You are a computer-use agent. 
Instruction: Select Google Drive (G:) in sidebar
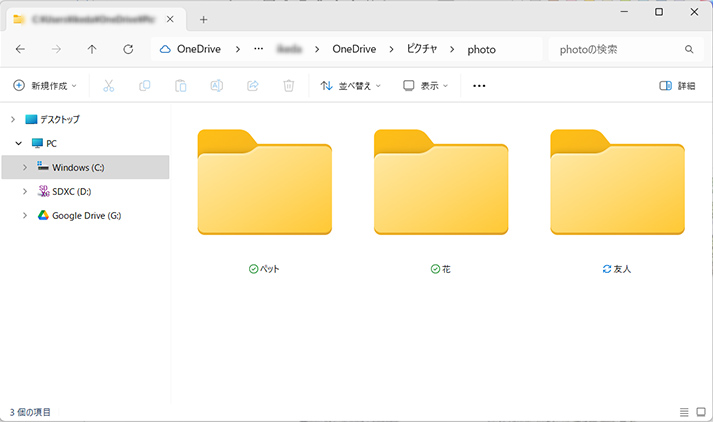[x=86, y=215]
